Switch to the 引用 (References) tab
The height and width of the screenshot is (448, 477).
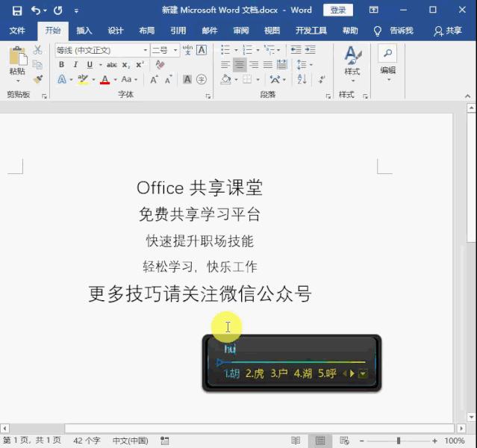click(178, 31)
